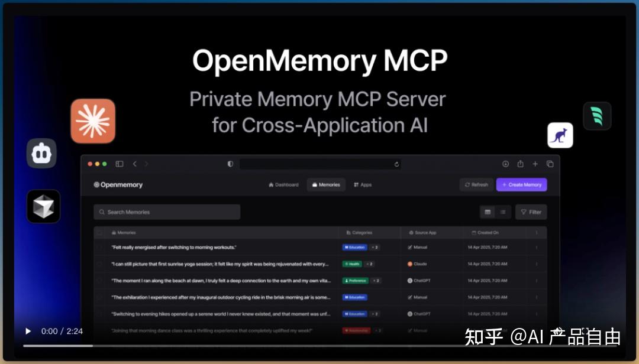639x364 pixels.
Task: Click Manual source in cycling ride row
Action: (x=417, y=297)
